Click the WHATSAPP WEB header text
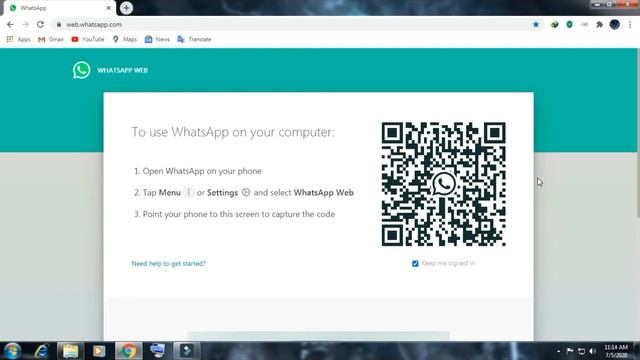 [122, 70]
